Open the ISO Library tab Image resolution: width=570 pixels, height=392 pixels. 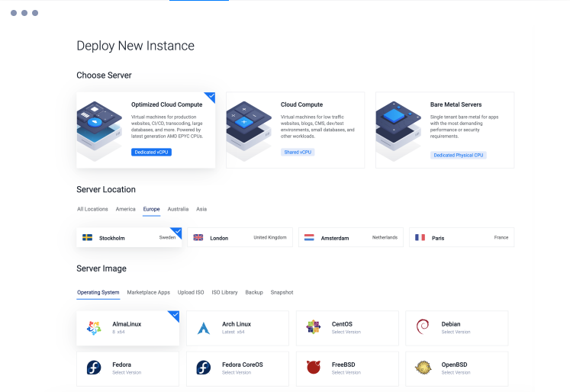(224, 292)
